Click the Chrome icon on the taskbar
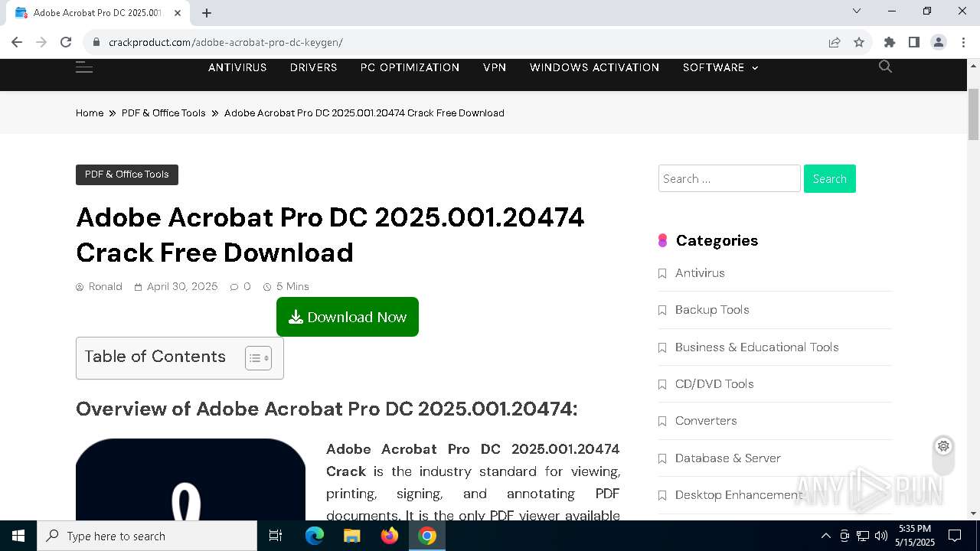 (x=427, y=536)
